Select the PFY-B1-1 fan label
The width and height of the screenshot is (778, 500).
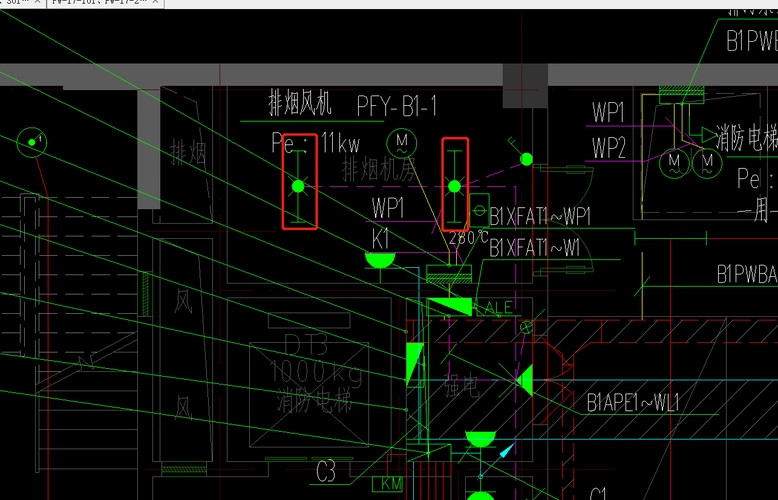click(396, 106)
